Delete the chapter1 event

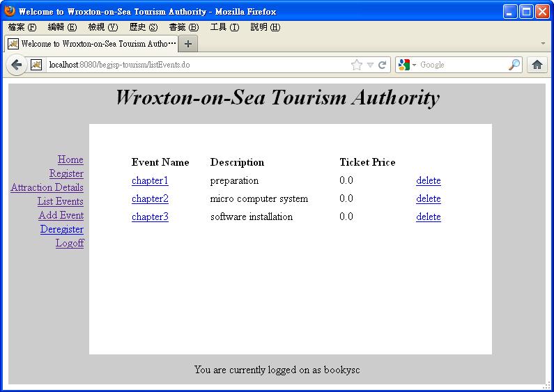point(428,180)
